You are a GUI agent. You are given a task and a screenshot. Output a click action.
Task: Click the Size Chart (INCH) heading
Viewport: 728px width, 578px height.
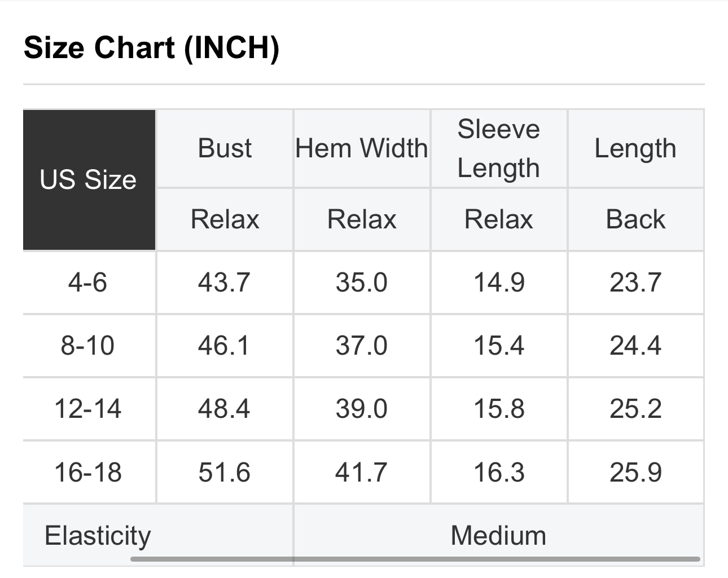[151, 47]
